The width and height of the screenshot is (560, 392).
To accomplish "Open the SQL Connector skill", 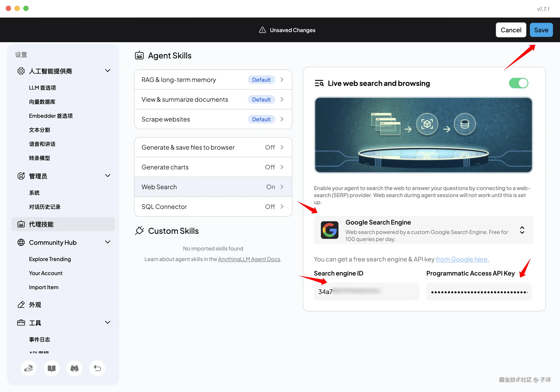I will click(213, 207).
